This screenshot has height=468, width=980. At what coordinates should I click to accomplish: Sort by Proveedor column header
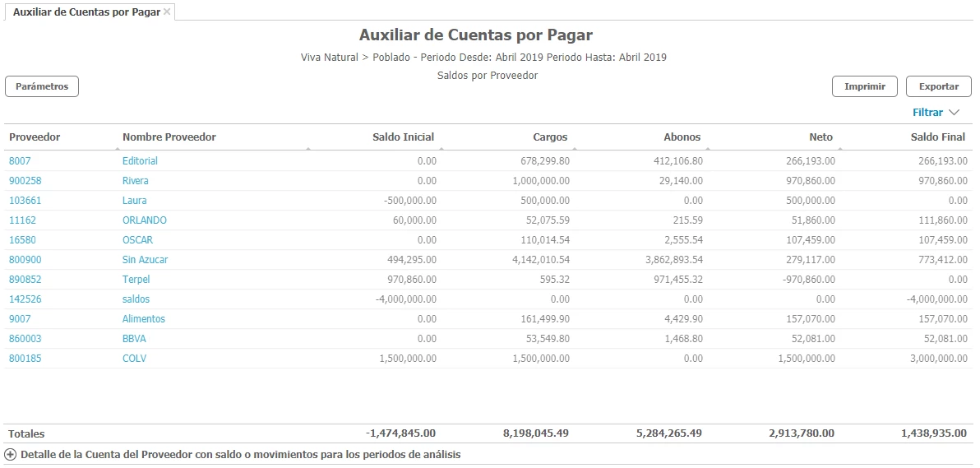pyautogui.click(x=35, y=137)
